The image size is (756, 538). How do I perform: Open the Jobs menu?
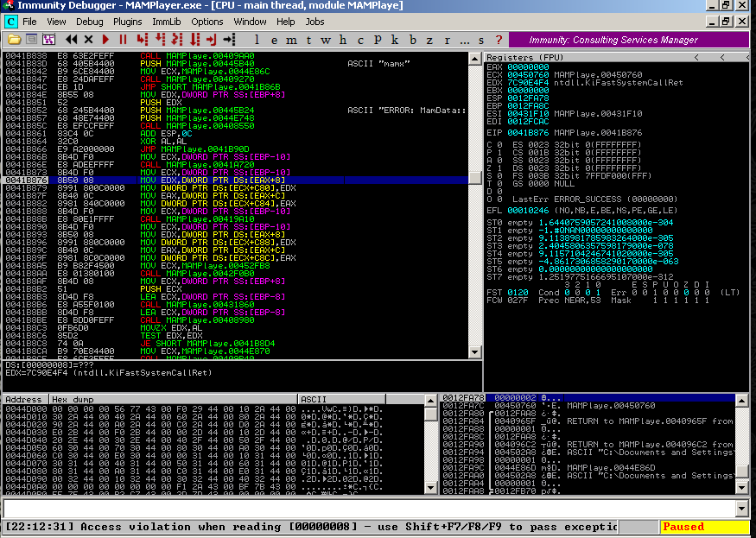click(314, 22)
